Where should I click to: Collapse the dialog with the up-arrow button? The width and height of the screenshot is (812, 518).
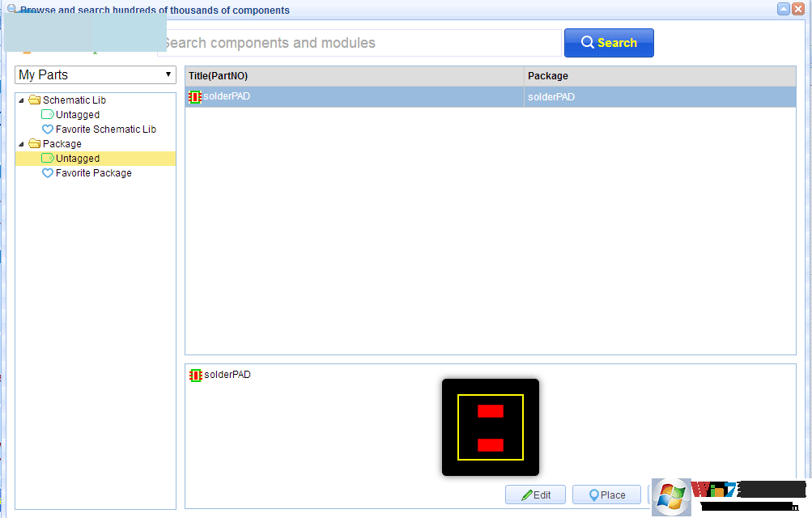(784, 9)
